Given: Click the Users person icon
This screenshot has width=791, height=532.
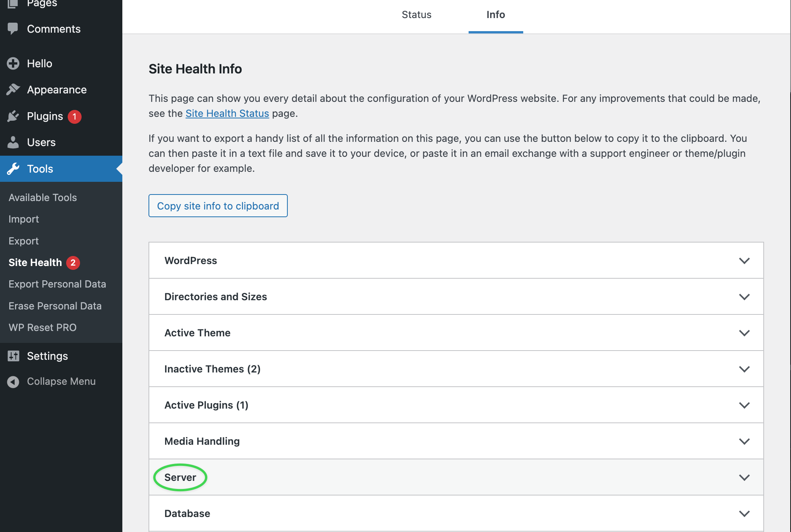Looking at the screenshot, I should point(13,142).
